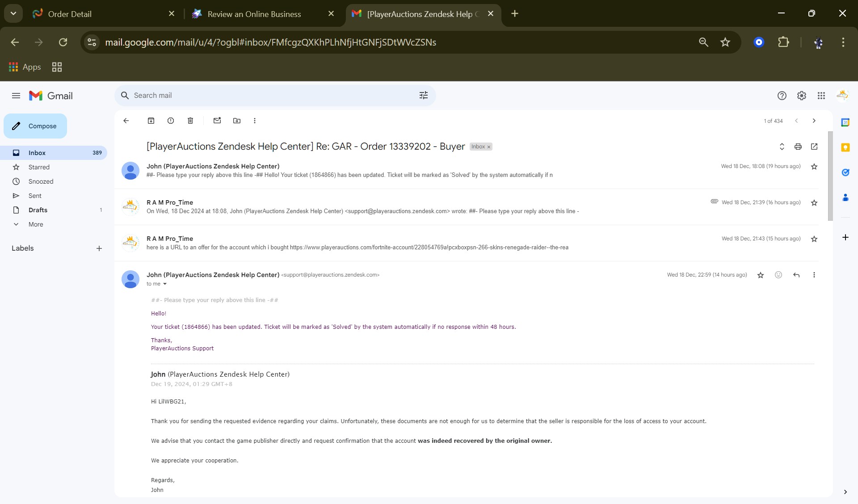This screenshot has height=504, width=858.
Task: Archive the open email conversation
Action: 151,121
